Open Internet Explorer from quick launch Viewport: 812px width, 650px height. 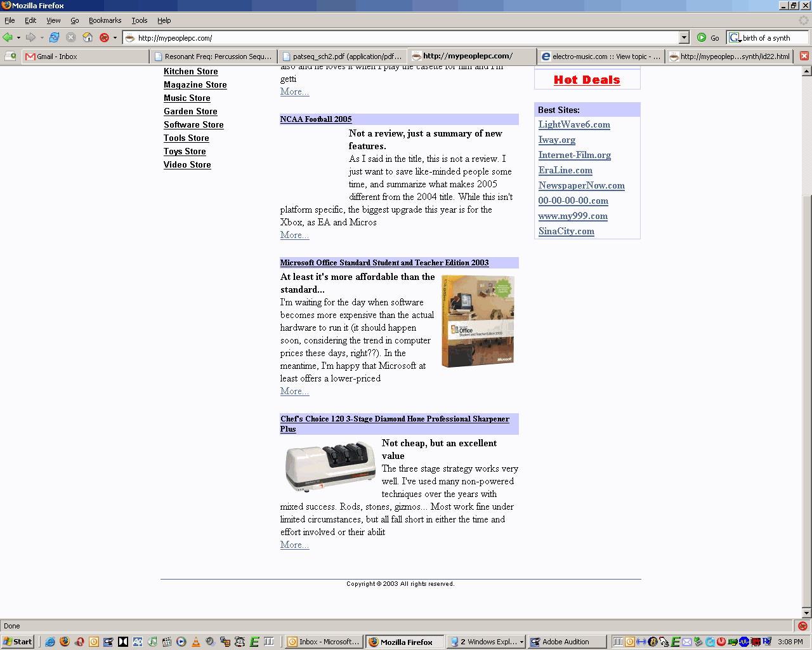click(x=49, y=642)
